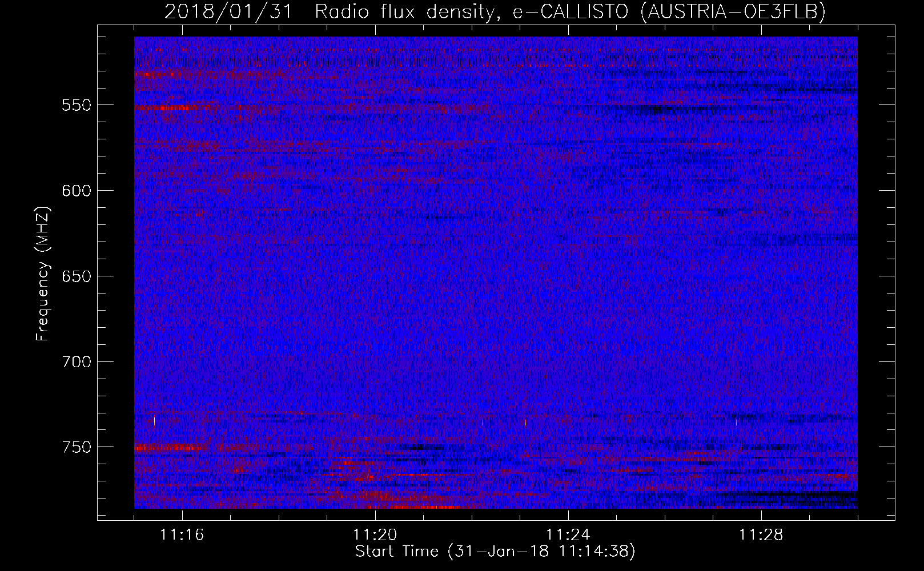Click the 700 frequency tick label
Image resolution: width=924 pixels, height=571 pixels.
click(76, 362)
